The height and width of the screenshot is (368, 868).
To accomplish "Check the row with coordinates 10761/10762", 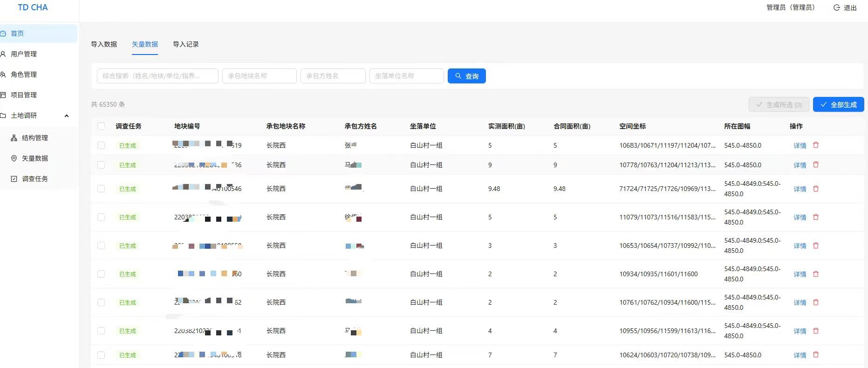I will (x=101, y=302).
